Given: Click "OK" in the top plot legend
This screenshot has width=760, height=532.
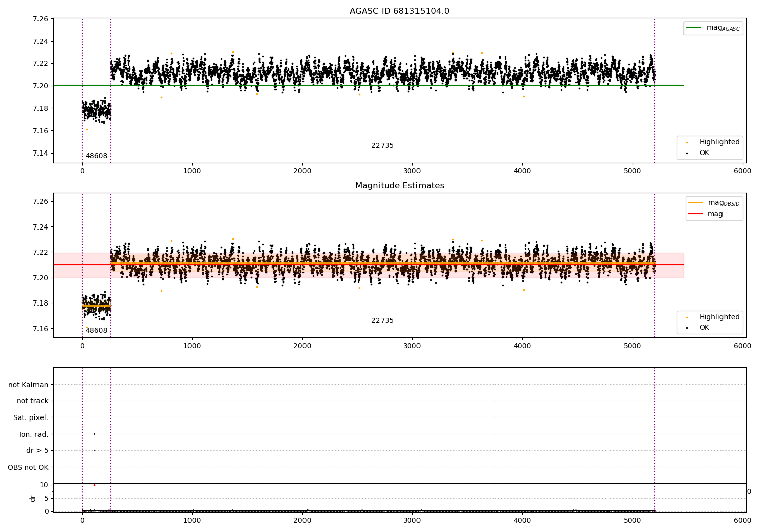Looking at the screenshot, I should pos(704,153).
